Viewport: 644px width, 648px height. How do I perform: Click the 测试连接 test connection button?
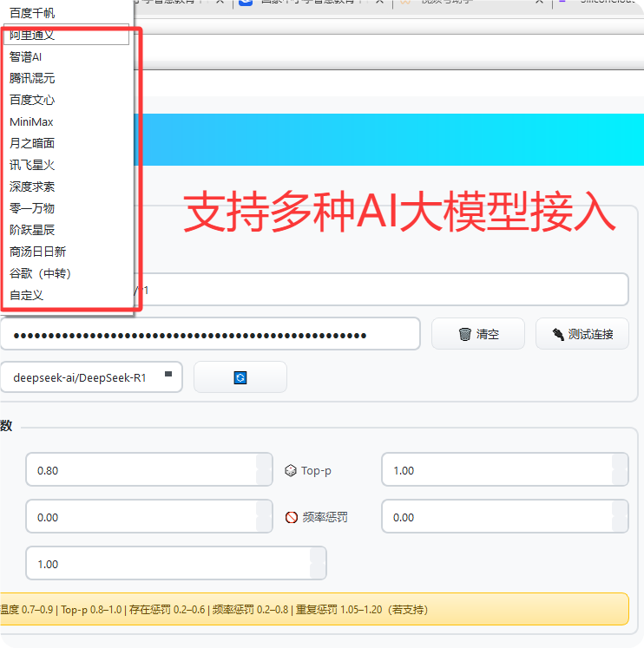point(582,334)
